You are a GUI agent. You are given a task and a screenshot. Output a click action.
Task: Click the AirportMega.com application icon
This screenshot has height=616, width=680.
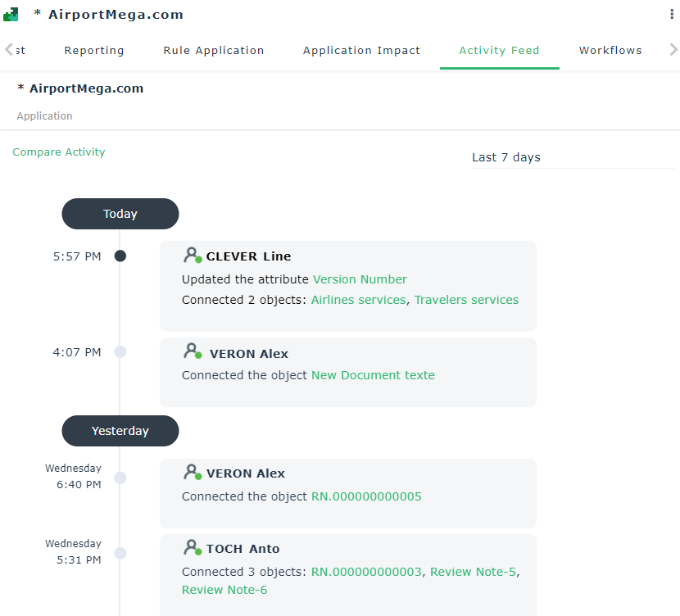(11, 15)
